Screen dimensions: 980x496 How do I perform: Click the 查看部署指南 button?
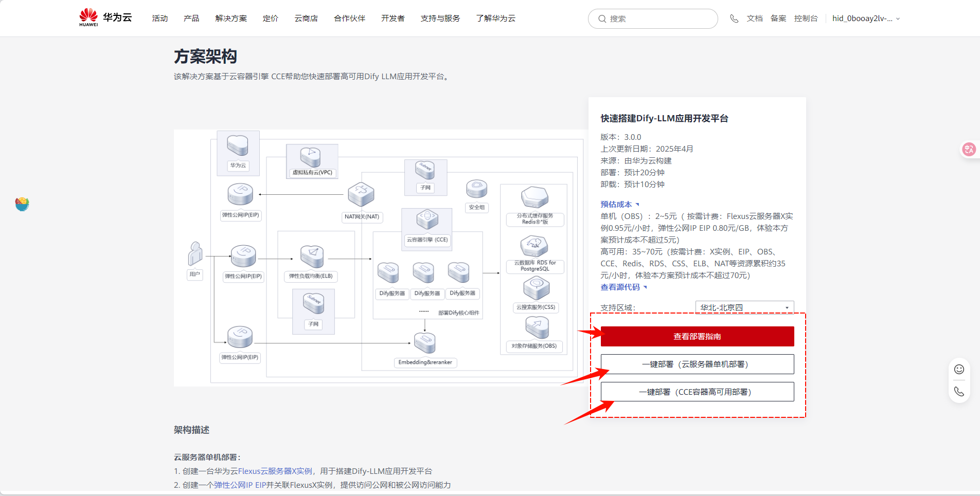tap(697, 336)
